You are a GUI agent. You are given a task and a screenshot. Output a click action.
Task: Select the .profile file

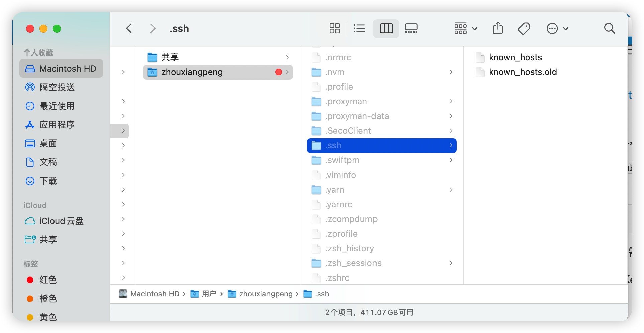pyautogui.click(x=382, y=87)
